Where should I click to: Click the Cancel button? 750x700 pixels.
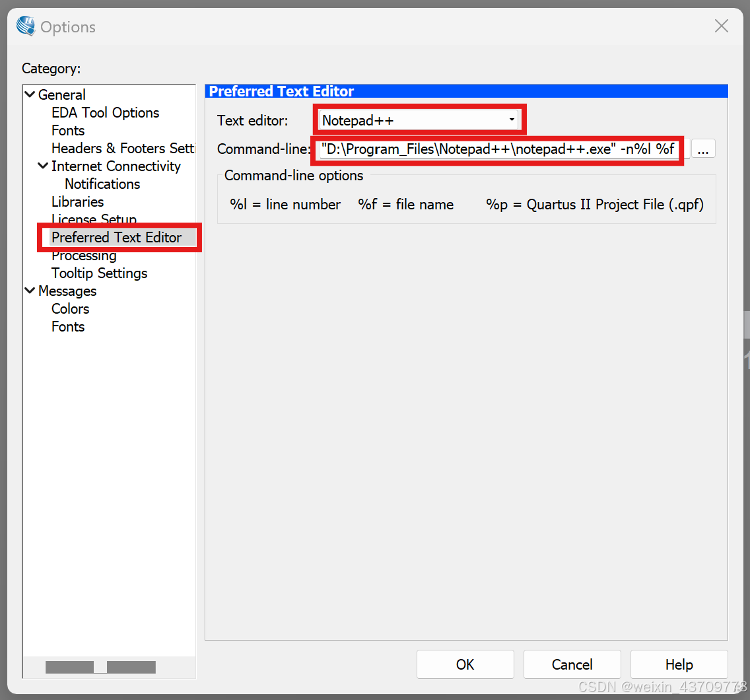click(572, 664)
